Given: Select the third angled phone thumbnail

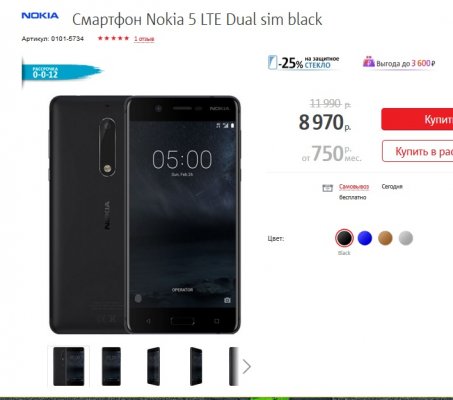Looking at the screenshot, I should 154,366.
